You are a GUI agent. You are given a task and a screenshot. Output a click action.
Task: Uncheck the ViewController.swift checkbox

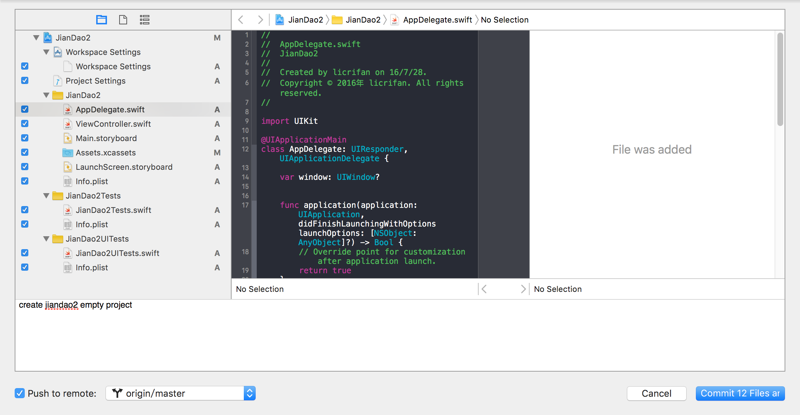pos(24,124)
